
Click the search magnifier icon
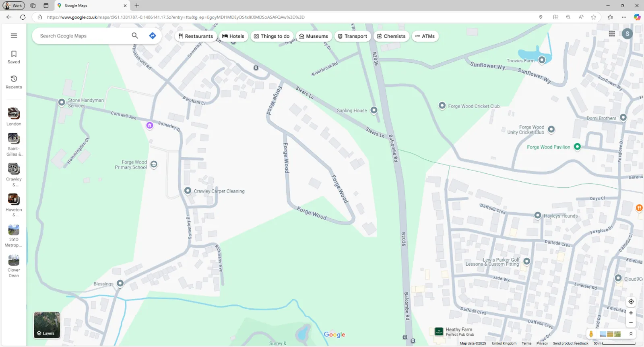coord(135,36)
